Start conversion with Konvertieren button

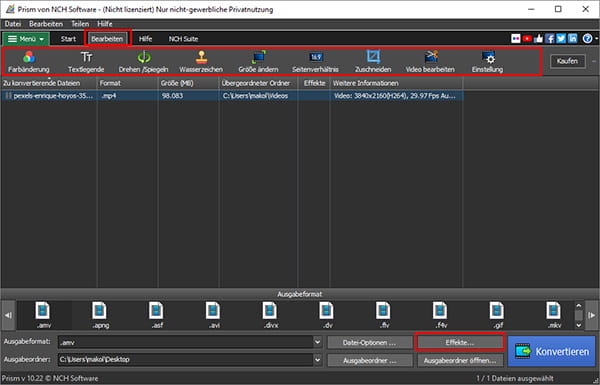[552, 351]
